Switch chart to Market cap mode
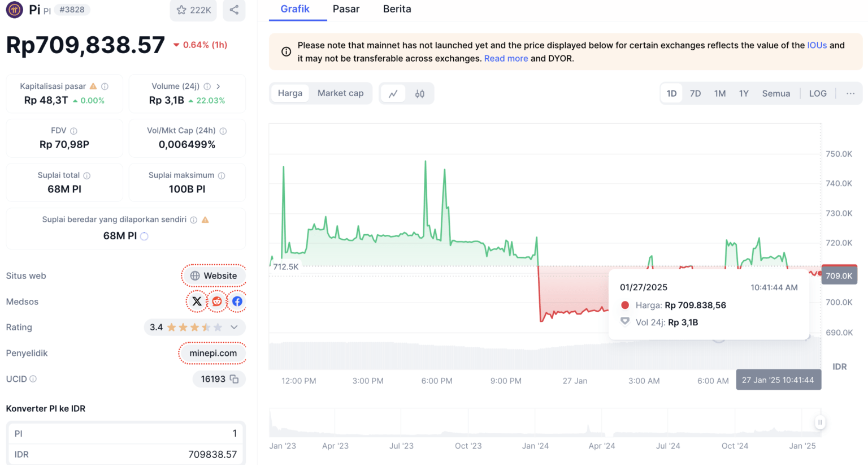The image size is (868, 465). point(341,93)
